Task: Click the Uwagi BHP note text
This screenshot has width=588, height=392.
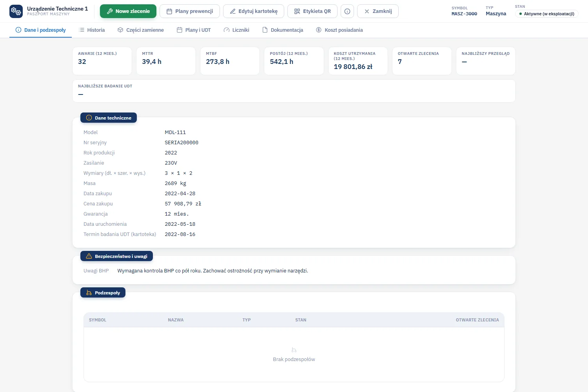Action: [213, 271]
